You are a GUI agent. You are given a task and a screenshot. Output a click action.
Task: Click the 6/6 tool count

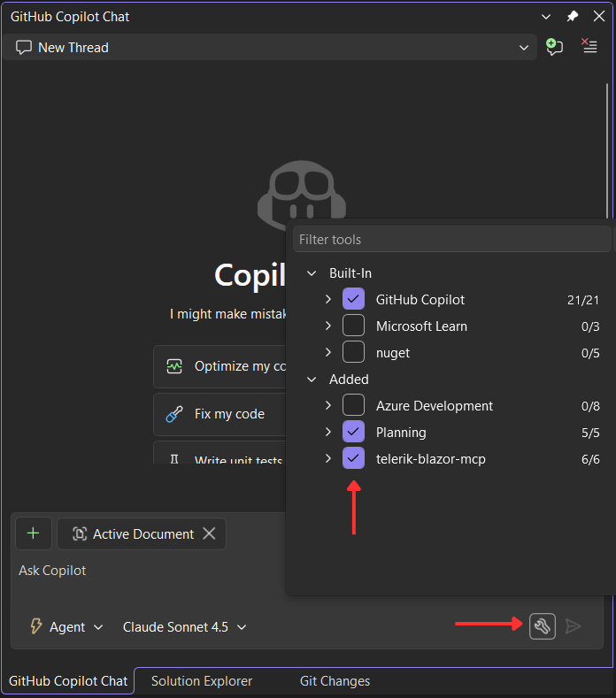tap(590, 459)
